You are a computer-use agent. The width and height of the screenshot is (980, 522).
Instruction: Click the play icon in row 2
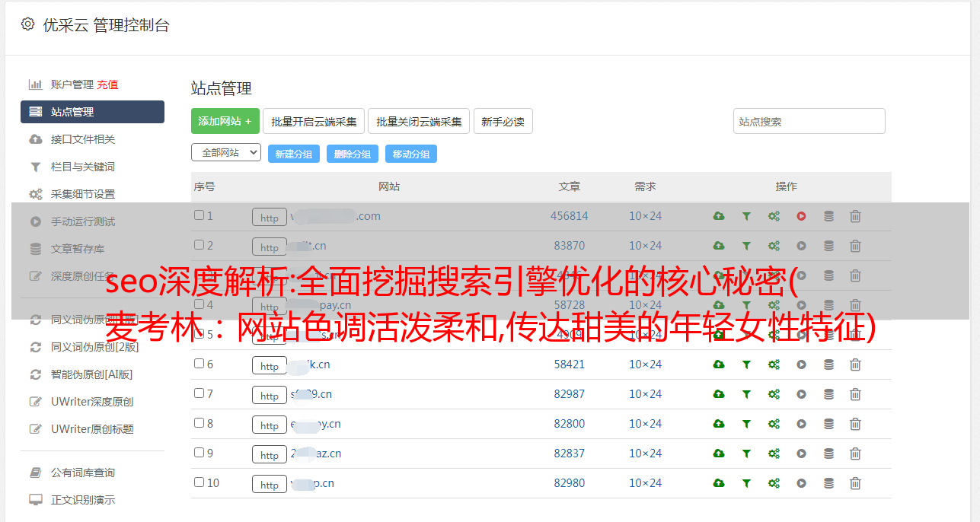[801, 246]
